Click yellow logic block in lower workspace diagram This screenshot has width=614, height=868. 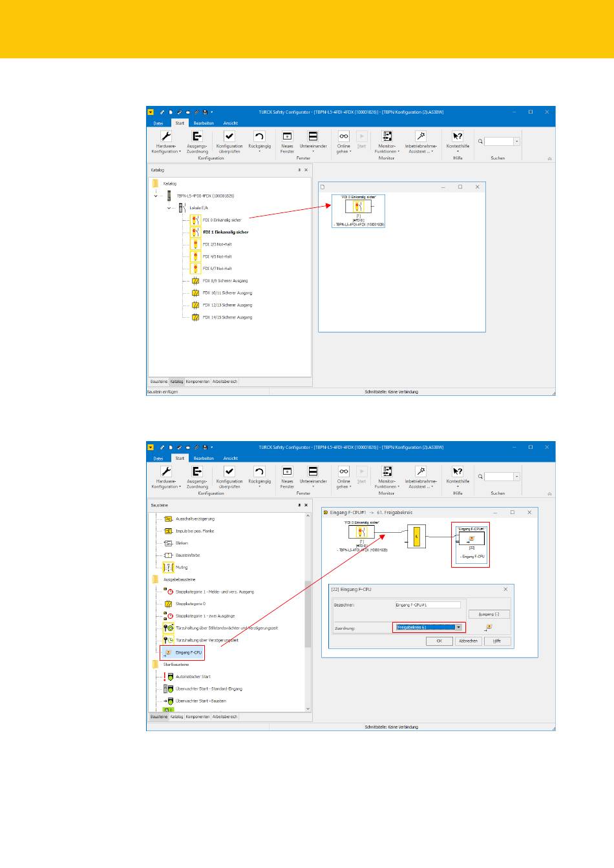point(417,536)
